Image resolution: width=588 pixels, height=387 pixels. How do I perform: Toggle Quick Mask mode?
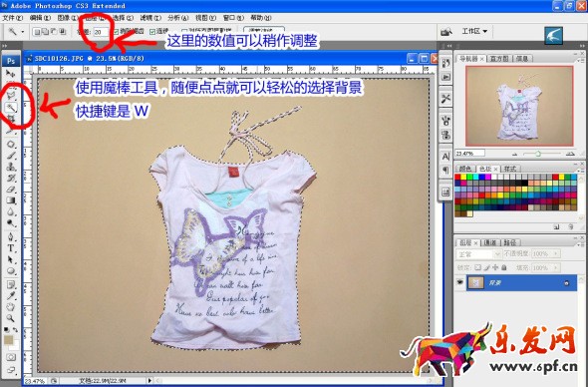pos(11,357)
